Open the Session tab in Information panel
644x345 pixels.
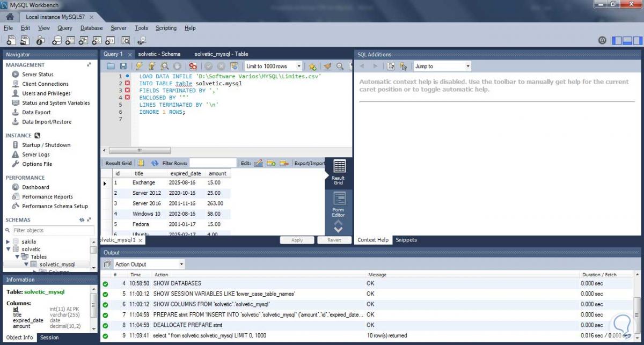pyautogui.click(x=49, y=337)
